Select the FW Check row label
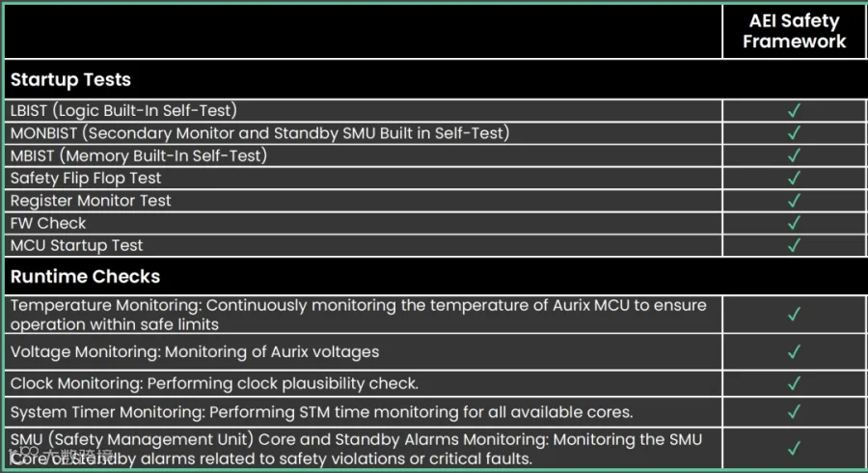This screenshot has width=868, height=473. [48, 223]
